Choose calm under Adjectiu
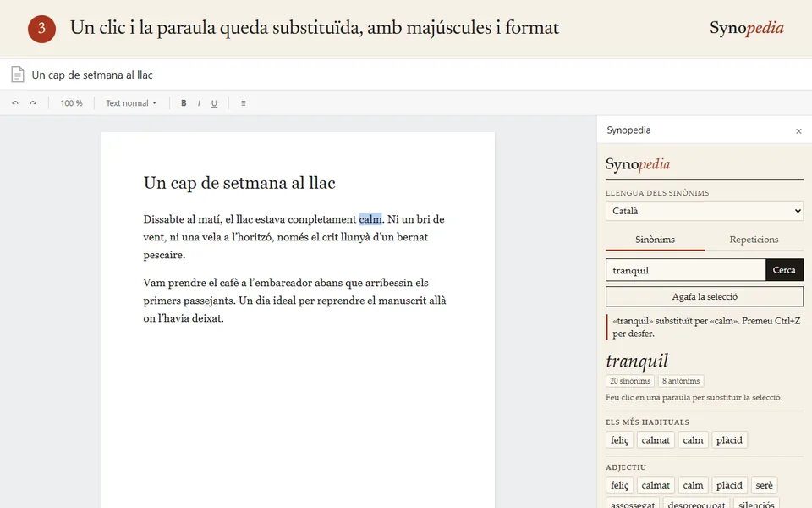Viewport: 812px width, 508px height. [693, 485]
